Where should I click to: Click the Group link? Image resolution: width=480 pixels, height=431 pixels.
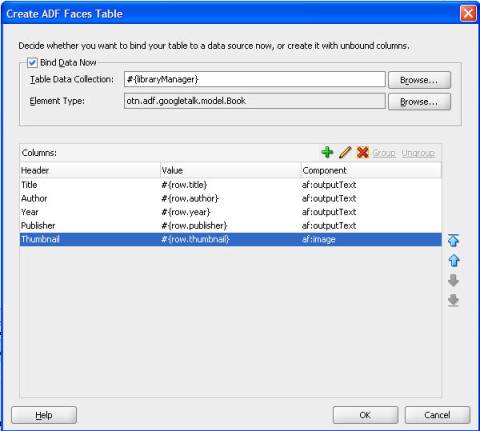[384, 153]
